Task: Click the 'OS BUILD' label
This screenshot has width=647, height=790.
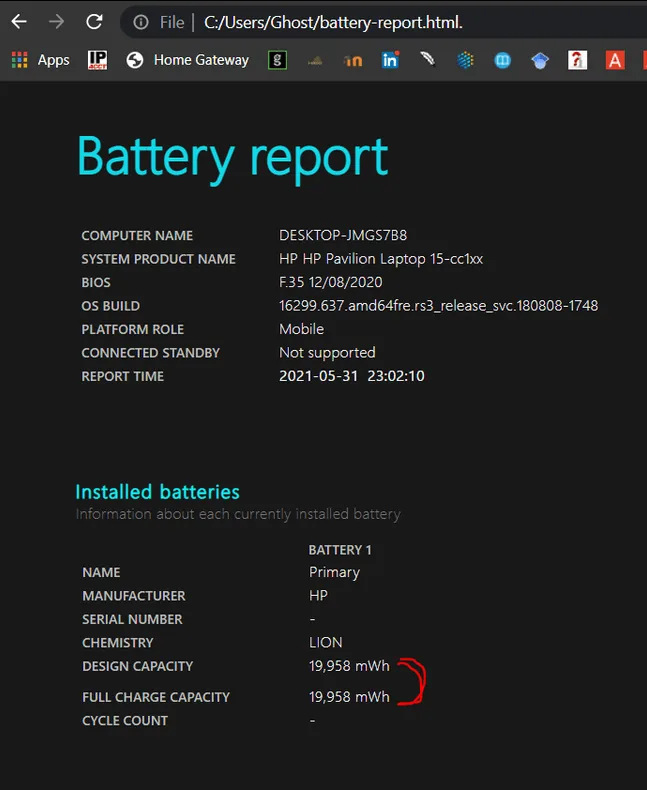Action: (110, 306)
